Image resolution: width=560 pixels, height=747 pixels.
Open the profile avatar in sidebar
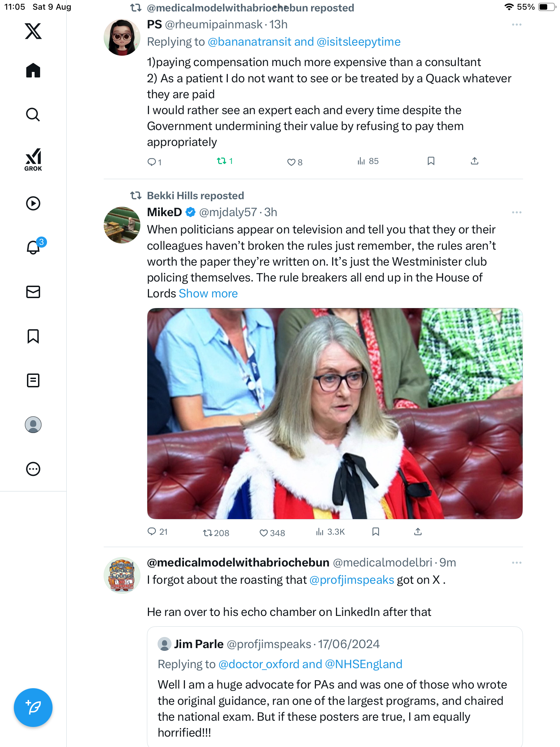click(x=33, y=424)
